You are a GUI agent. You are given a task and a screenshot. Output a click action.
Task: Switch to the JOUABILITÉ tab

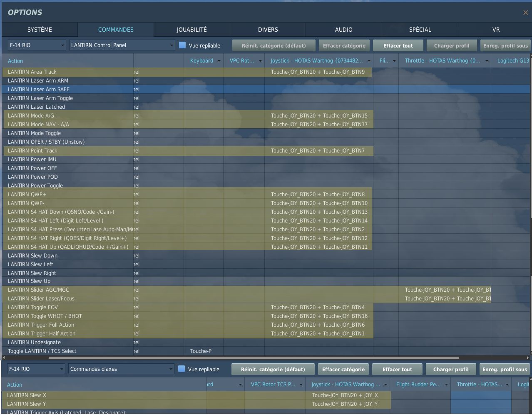click(x=191, y=30)
